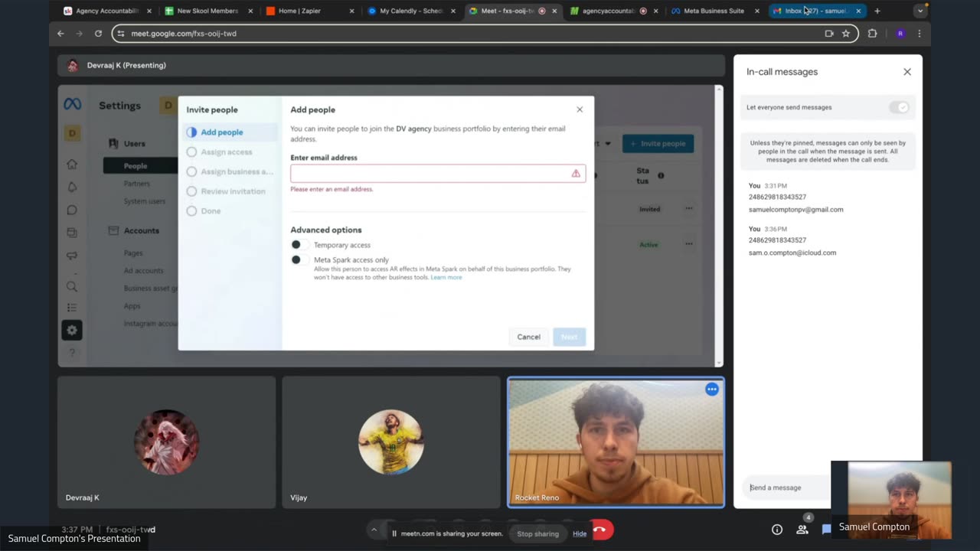The width and height of the screenshot is (980, 551).
Task: Select the Settings gear icon in Meta sidebar
Action: [x=72, y=330]
